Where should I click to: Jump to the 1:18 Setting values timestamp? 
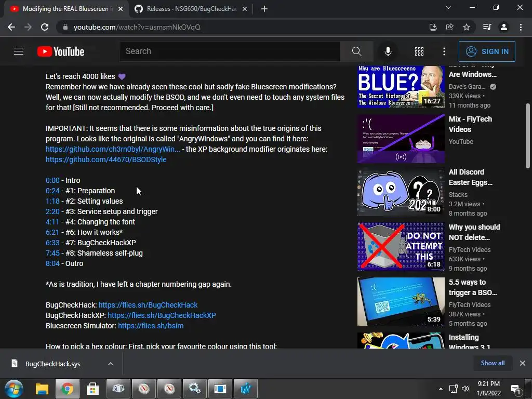point(52,201)
